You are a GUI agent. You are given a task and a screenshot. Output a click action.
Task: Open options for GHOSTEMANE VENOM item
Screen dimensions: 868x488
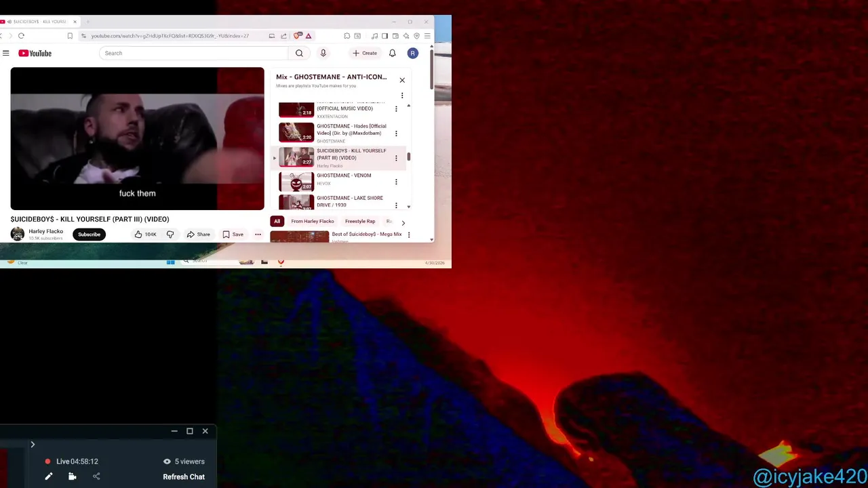coord(396,182)
